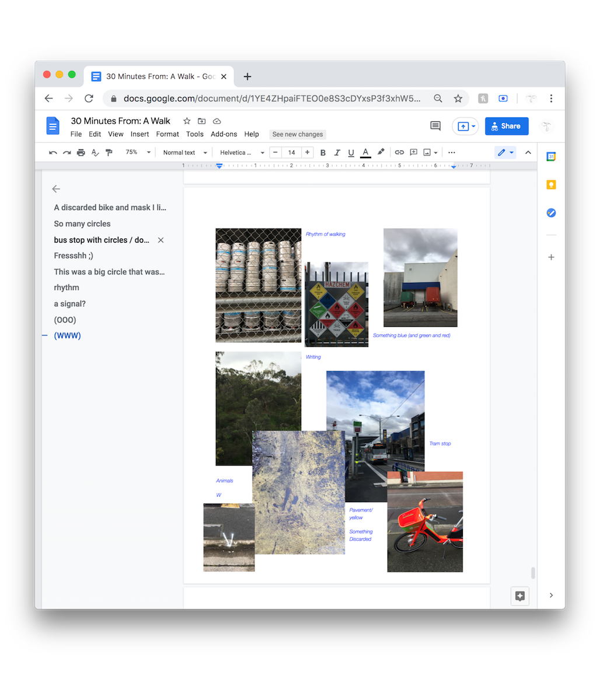Viewport: 600px width, 700px height.
Task: Click the undo arrow
Action: tap(53, 153)
